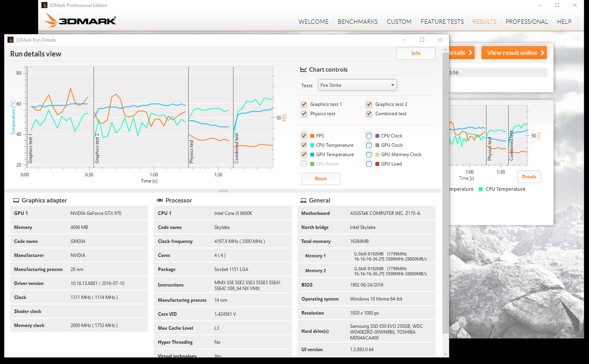Click the Core VID 1.424561 V value
The image size is (589, 364).
coord(225,314)
